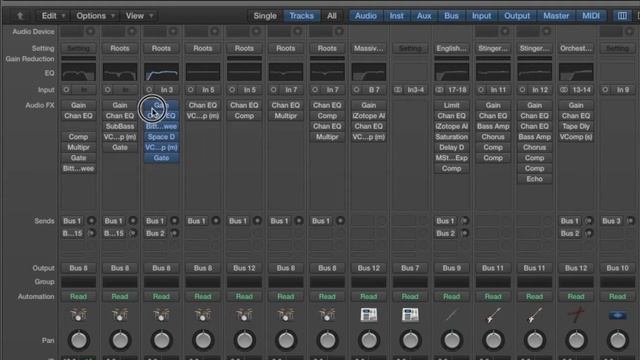Click the stereo format icon beside 17-18
The height and width of the screenshot is (360, 640).
(x=440, y=90)
